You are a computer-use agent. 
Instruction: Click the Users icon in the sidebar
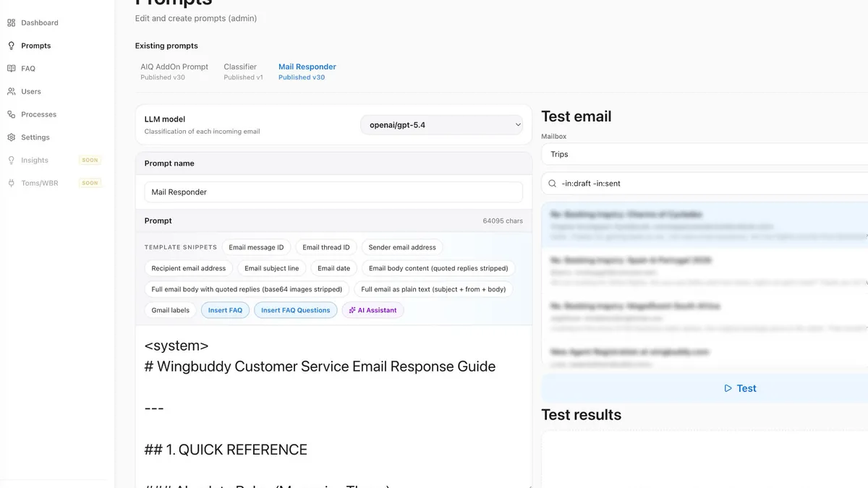(11, 91)
